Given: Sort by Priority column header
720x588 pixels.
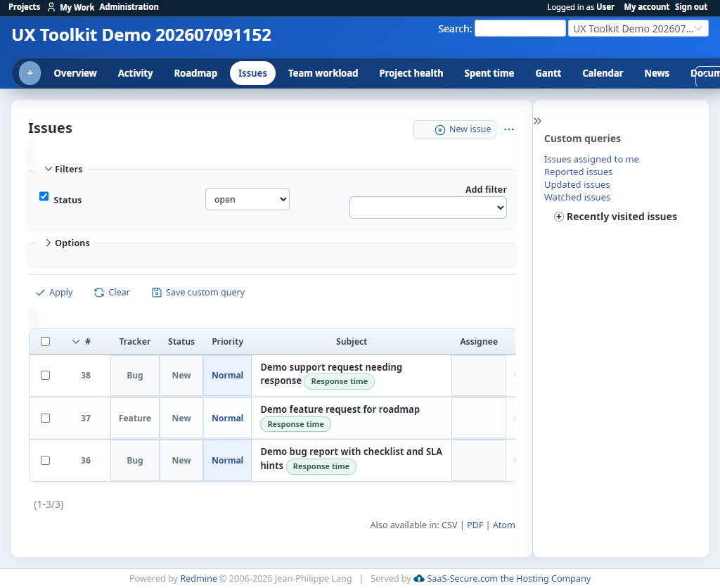Looking at the screenshot, I should coord(227,342).
